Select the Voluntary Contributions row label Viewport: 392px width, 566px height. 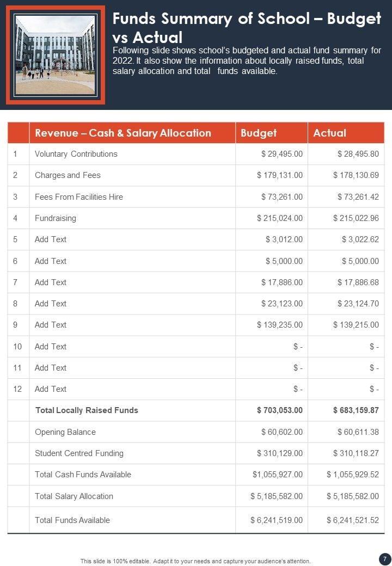[76, 154]
